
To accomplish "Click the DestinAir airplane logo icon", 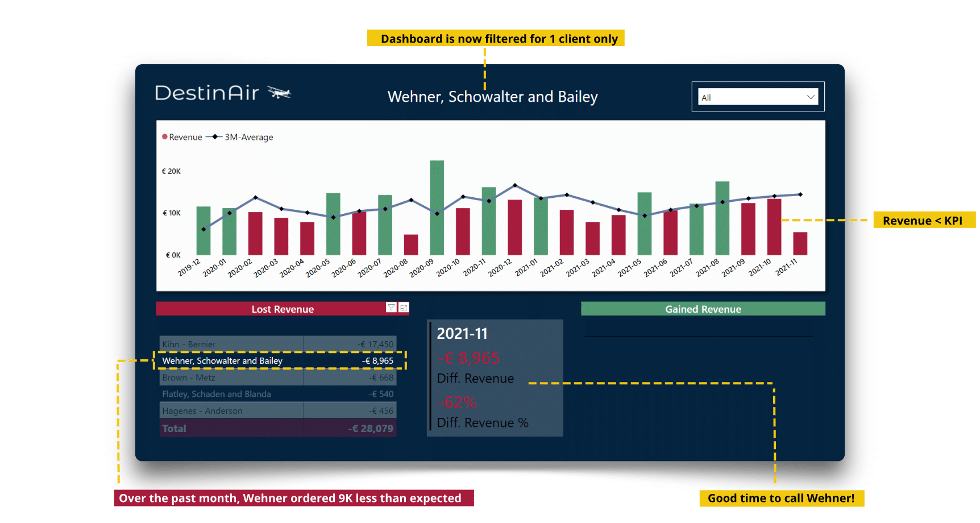I will coord(279,93).
